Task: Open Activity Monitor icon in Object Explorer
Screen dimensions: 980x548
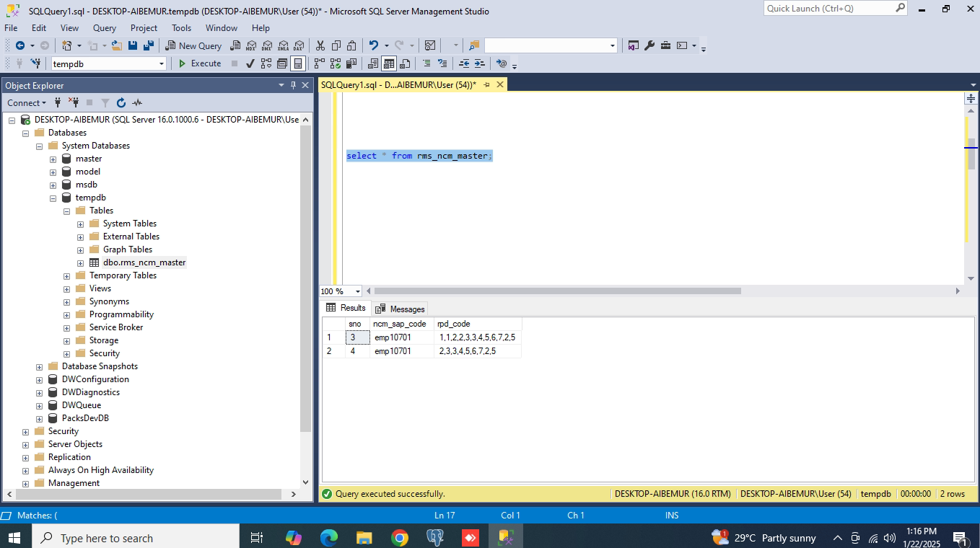Action: coord(137,102)
